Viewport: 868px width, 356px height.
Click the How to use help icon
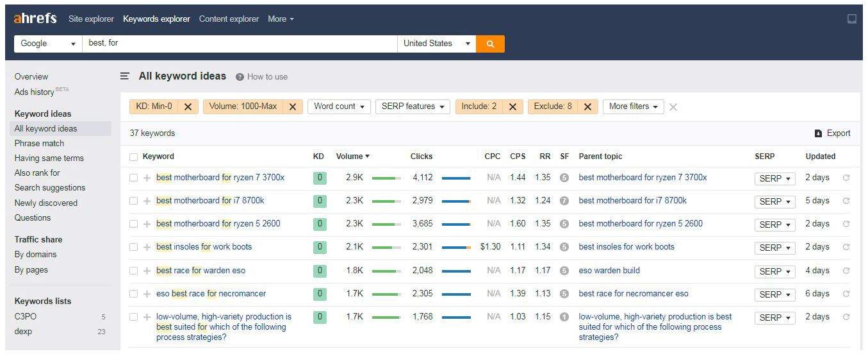[x=240, y=77]
